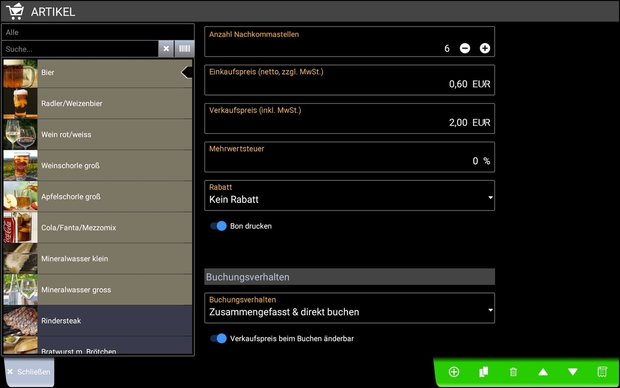
Task: Click the Wein rot/weiss glasses thumbnail
Action: (21, 134)
